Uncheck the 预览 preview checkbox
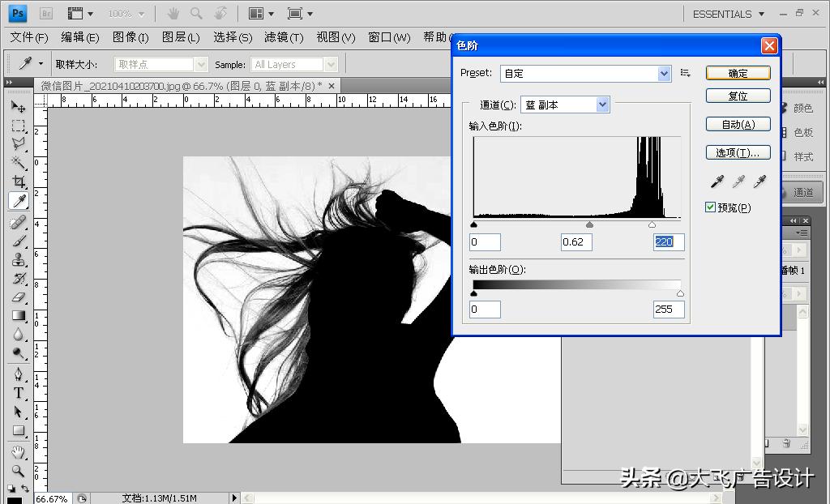830x504 pixels. pos(710,207)
